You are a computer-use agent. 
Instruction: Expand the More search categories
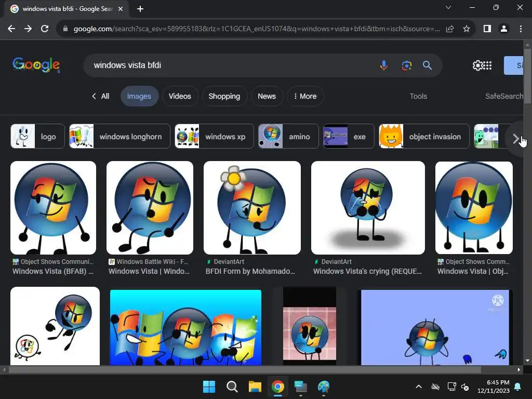click(x=305, y=96)
